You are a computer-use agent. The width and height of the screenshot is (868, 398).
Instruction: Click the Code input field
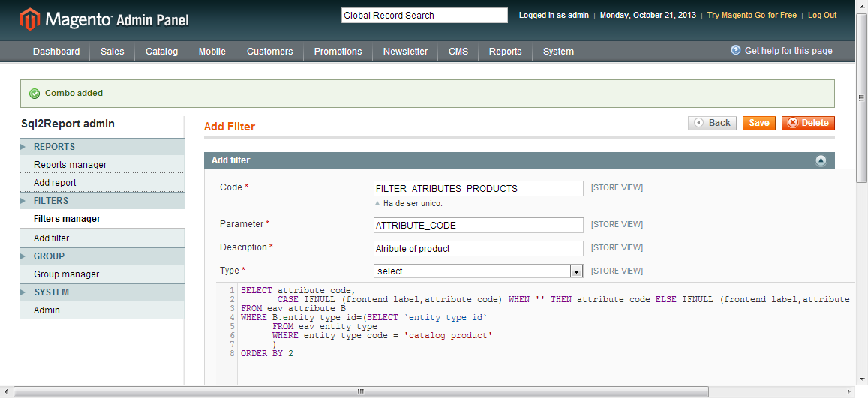pos(479,188)
